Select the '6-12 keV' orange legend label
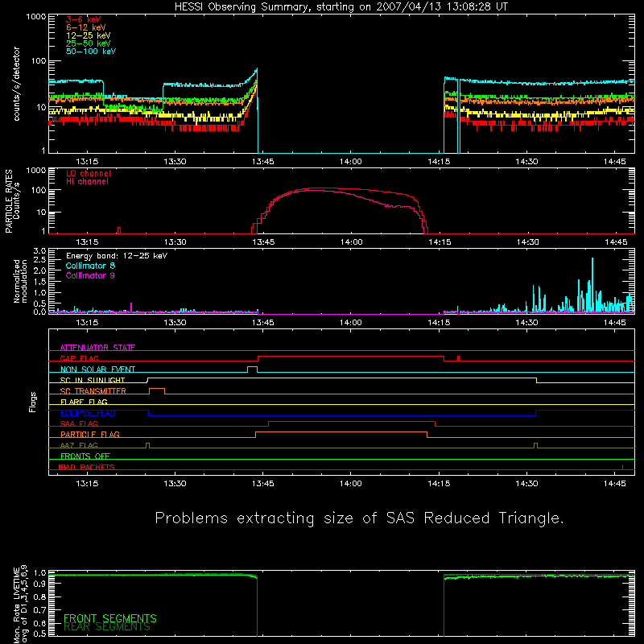 86,27
